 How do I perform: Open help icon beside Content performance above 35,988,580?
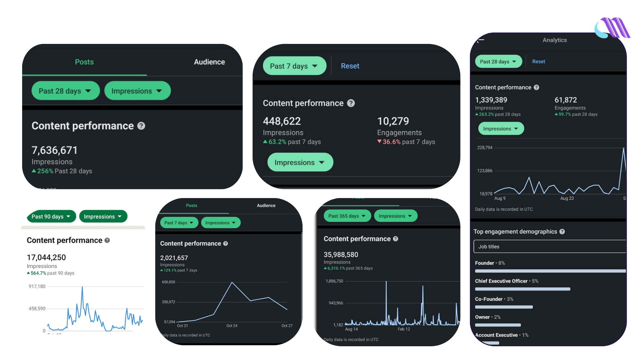click(395, 239)
